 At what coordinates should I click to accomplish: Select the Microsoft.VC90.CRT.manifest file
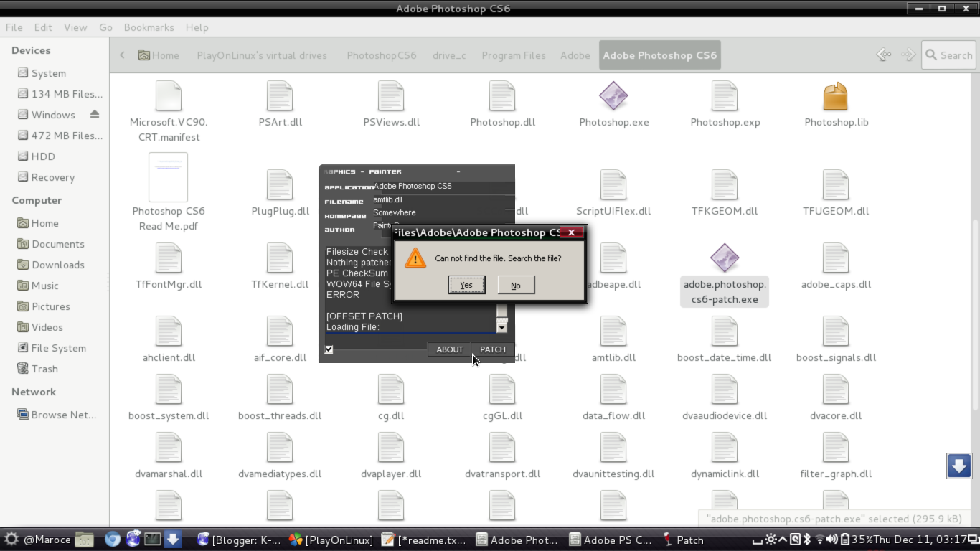[x=169, y=111]
